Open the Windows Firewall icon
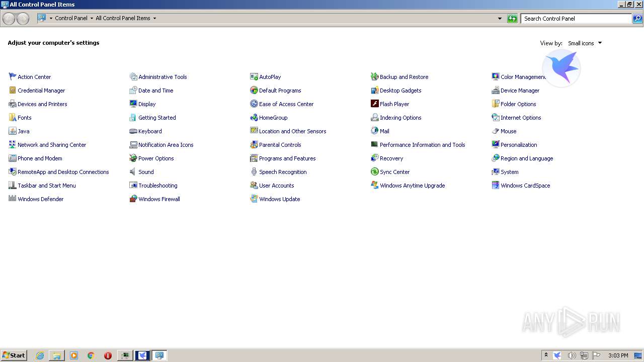The image size is (644, 362). point(133,199)
